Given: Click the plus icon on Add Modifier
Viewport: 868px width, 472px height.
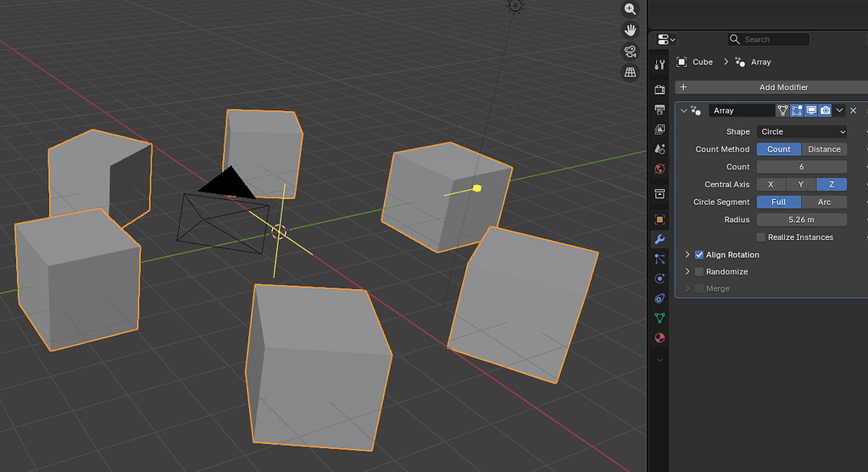Looking at the screenshot, I should pyautogui.click(x=683, y=87).
